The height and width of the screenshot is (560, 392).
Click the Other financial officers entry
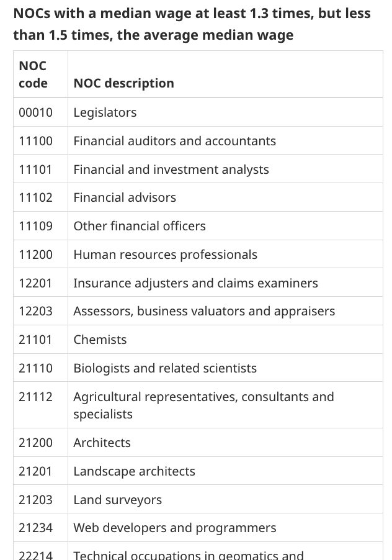[140, 226]
